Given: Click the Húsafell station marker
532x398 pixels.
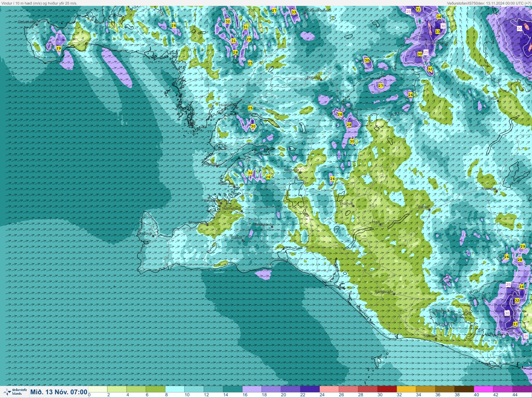Looking at the screenshot, I should click(320, 79).
